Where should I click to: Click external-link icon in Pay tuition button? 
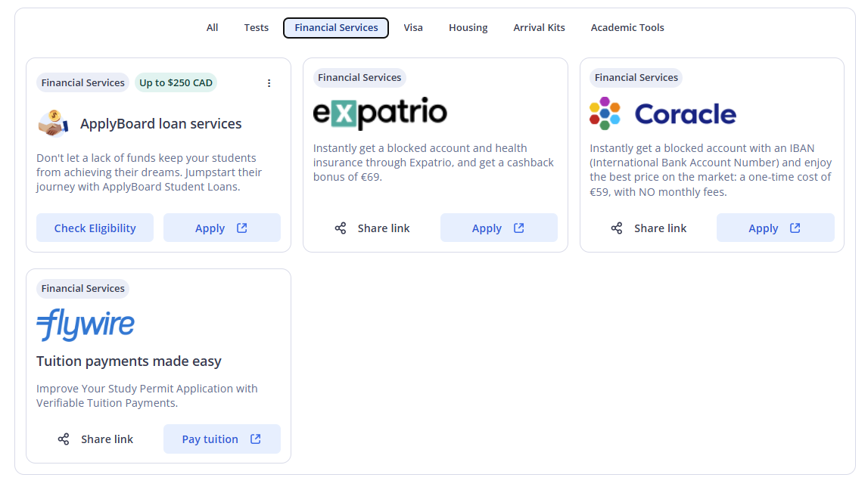click(x=255, y=439)
